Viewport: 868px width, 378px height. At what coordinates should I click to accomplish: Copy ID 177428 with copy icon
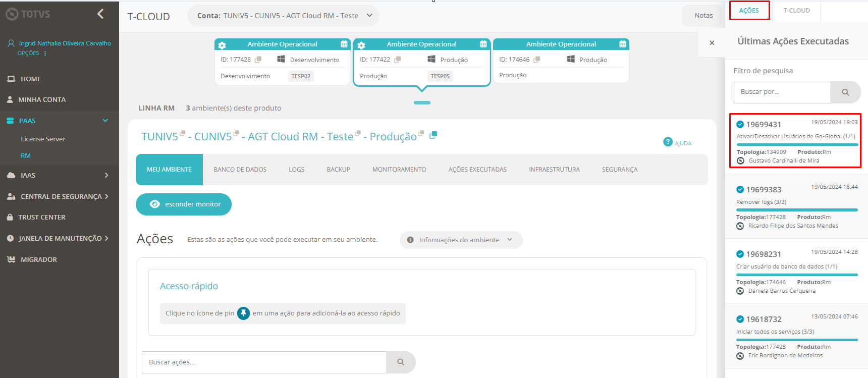(x=258, y=60)
